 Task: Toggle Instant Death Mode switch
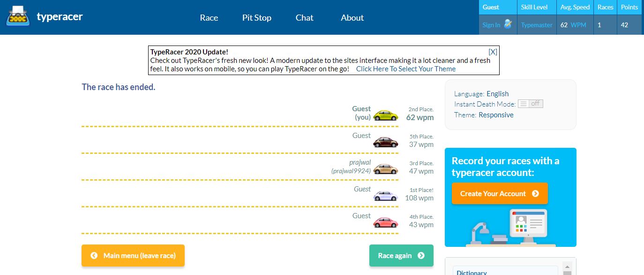click(x=531, y=104)
